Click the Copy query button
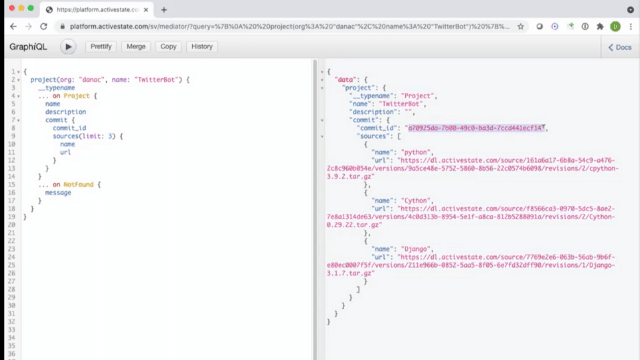 point(168,47)
